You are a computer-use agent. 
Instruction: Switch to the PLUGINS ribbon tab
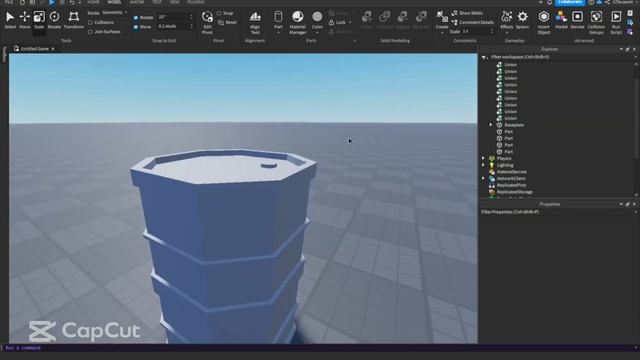point(196,2)
